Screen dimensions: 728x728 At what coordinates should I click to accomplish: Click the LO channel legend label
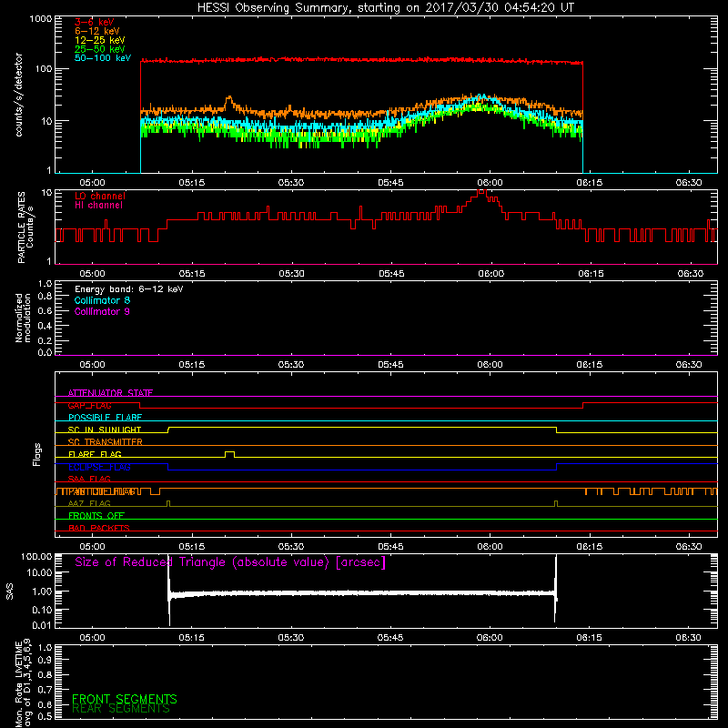100,196
